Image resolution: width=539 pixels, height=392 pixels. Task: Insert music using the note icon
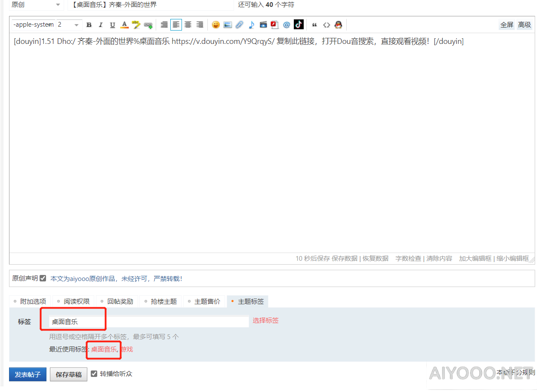coord(251,25)
